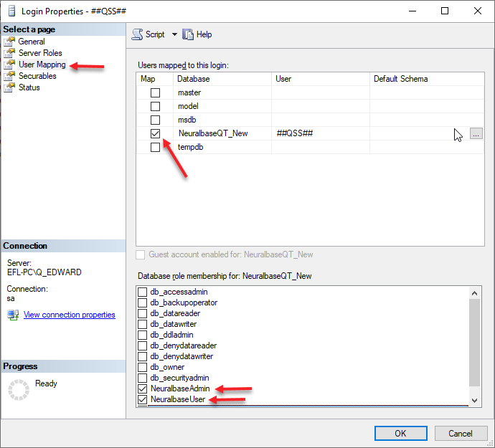
Task: Click the User column header
Action: [321, 79]
